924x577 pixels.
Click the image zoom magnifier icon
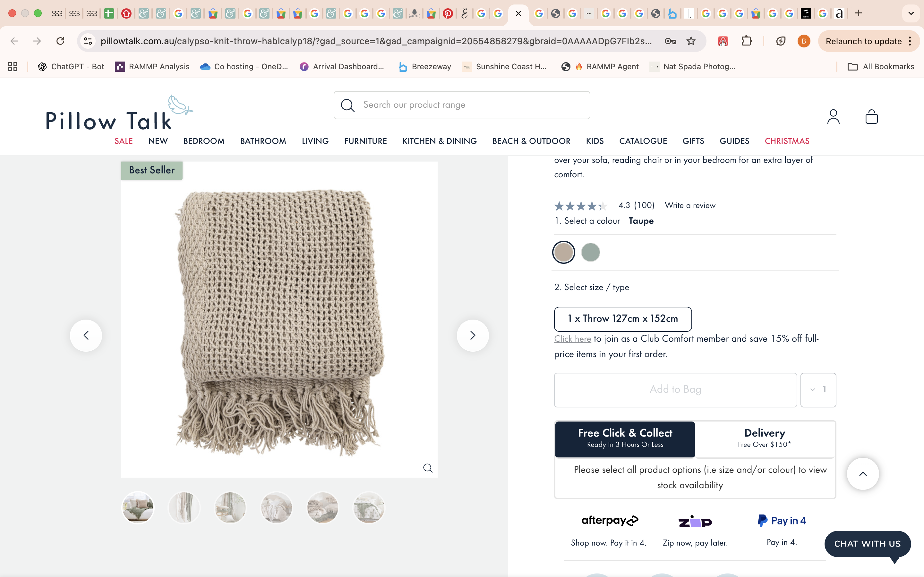pyautogui.click(x=428, y=468)
